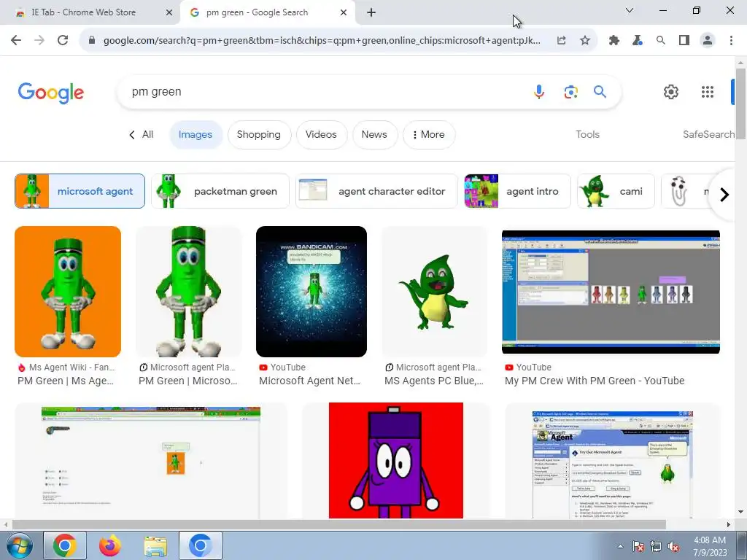
Task: Open Google quick settings gear
Action: [671, 92]
